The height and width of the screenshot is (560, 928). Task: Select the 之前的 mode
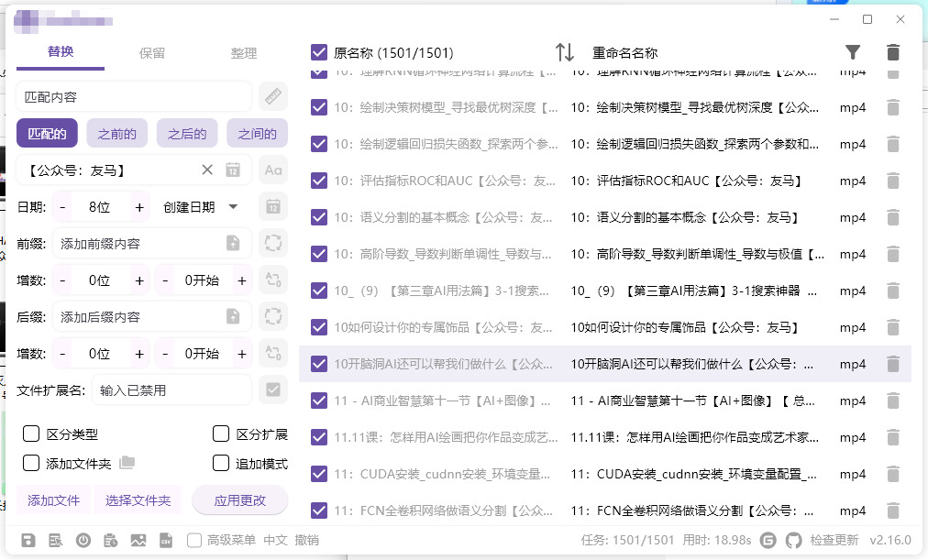coord(116,134)
